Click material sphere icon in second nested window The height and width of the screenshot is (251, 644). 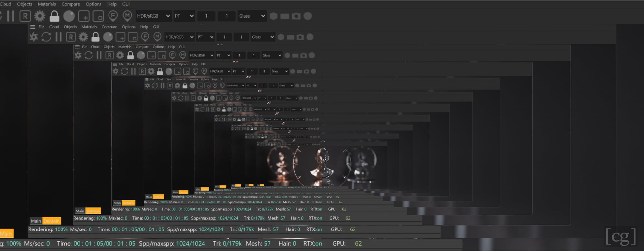tap(108, 37)
